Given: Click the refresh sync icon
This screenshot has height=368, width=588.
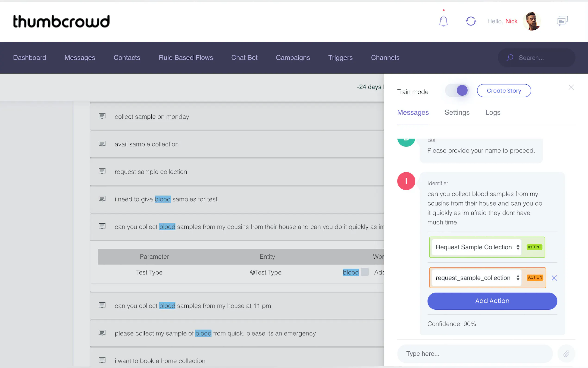Looking at the screenshot, I should (471, 21).
